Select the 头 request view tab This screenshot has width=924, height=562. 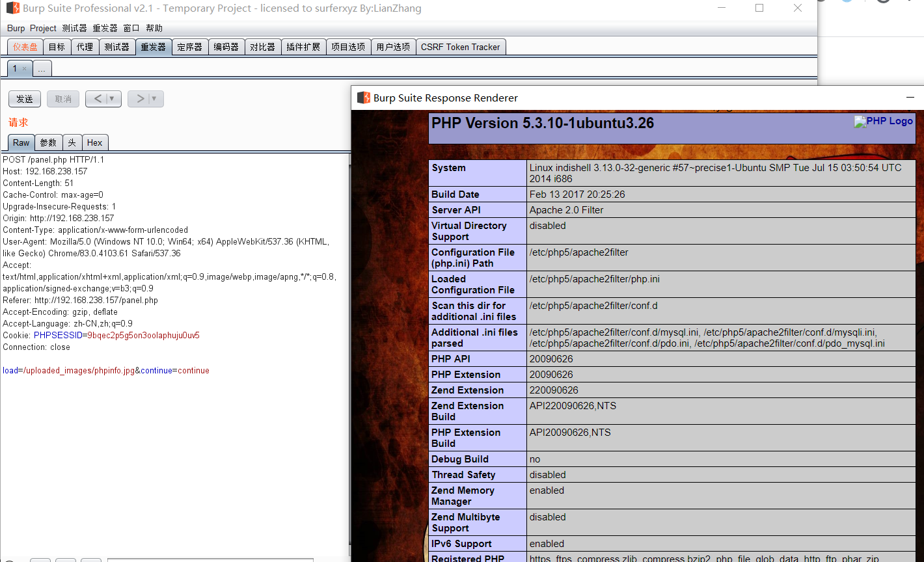[x=72, y=142]
